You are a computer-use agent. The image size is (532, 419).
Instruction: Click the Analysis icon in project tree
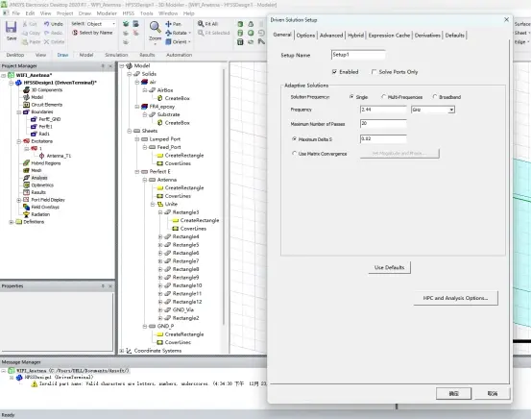coord(27,178)
